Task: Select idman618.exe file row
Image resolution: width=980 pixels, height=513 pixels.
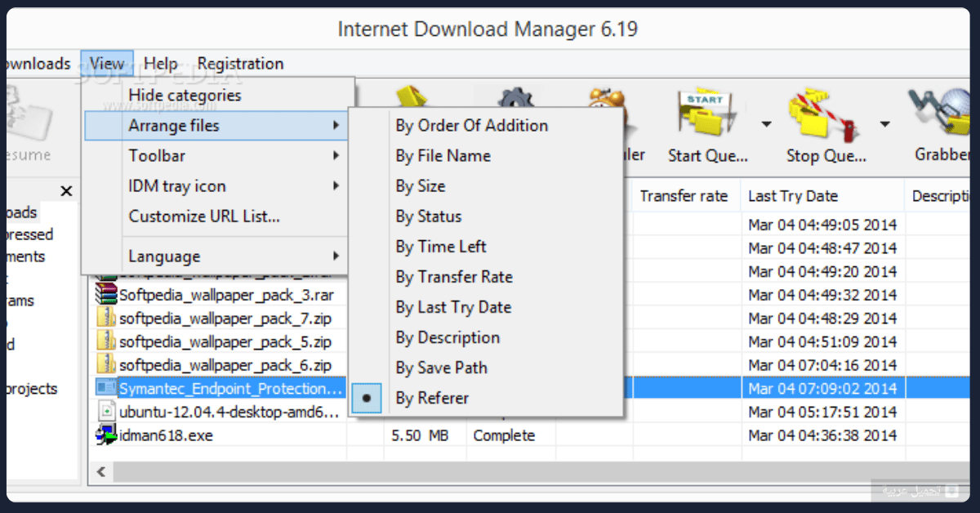Action: 166,435
